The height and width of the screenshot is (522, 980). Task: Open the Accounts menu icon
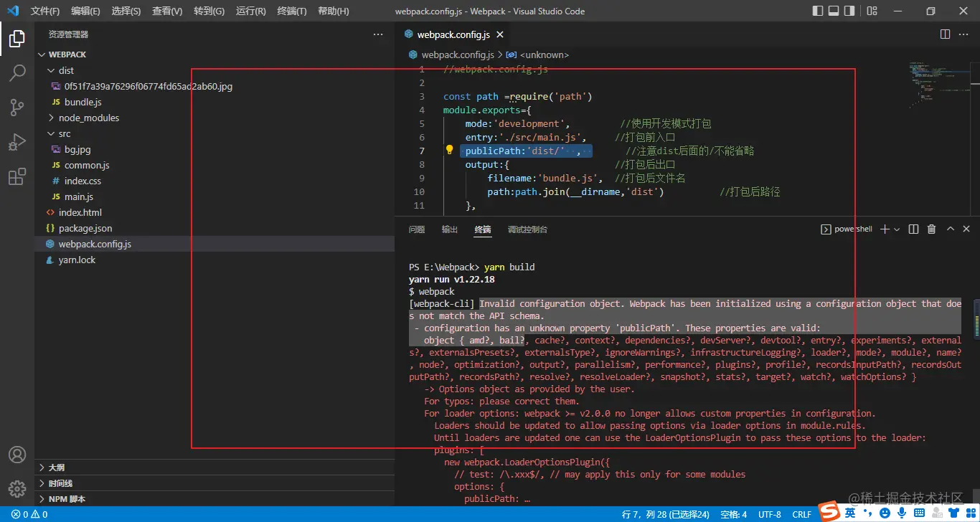(x=17, y=455)
